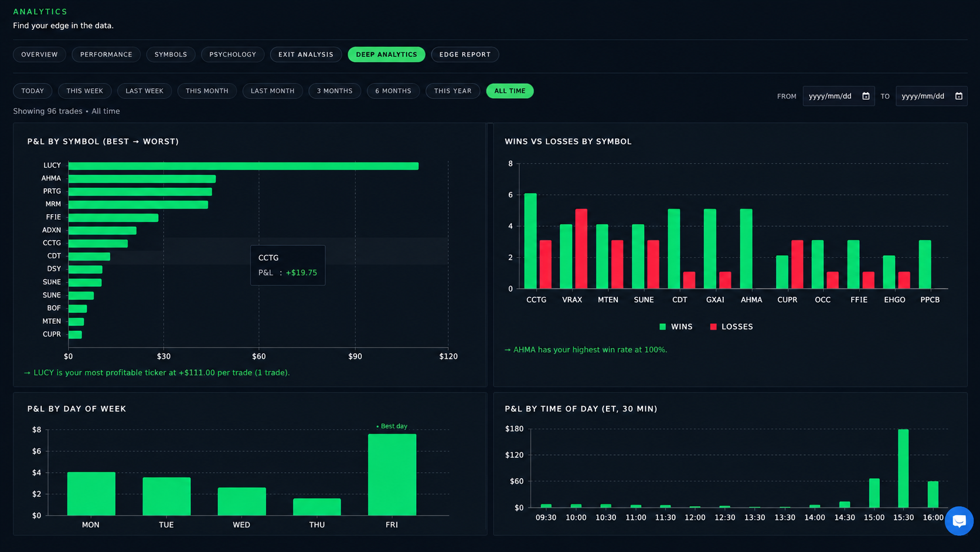Click the '+$19.75' tooltip value
Viewport: 980px width, 552px height.
click(301, 273)
